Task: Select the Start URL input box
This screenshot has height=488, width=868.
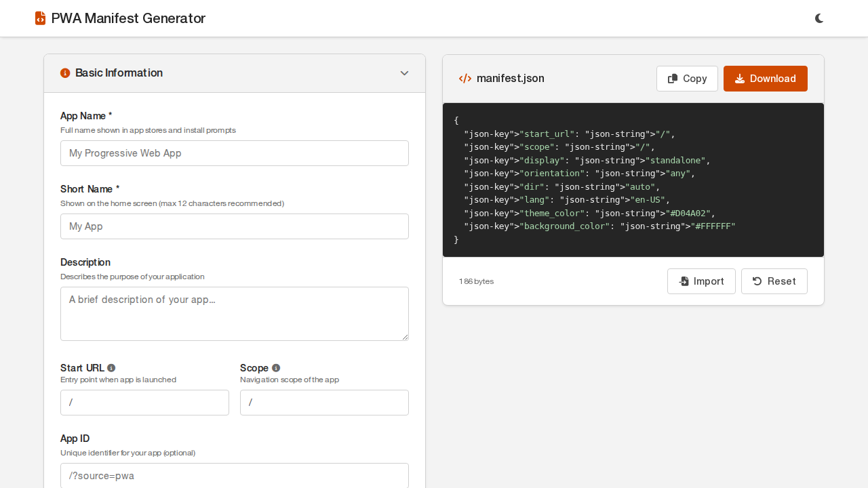Action: (x=144, y=403)
